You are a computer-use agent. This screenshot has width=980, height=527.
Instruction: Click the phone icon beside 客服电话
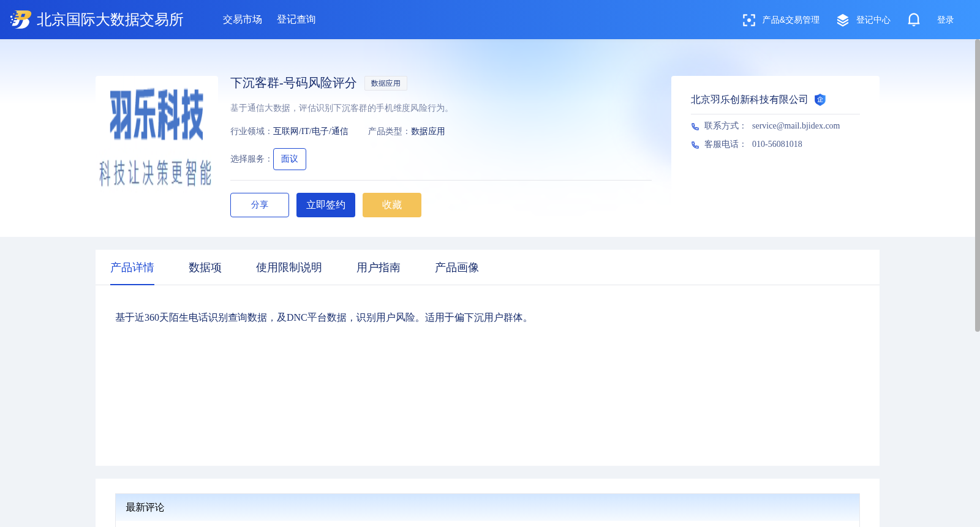[x=695, y=145]
